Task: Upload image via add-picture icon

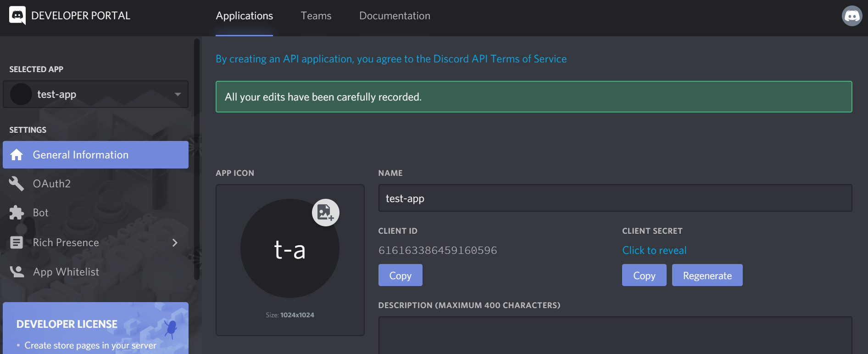Action: tap(326, 213)
